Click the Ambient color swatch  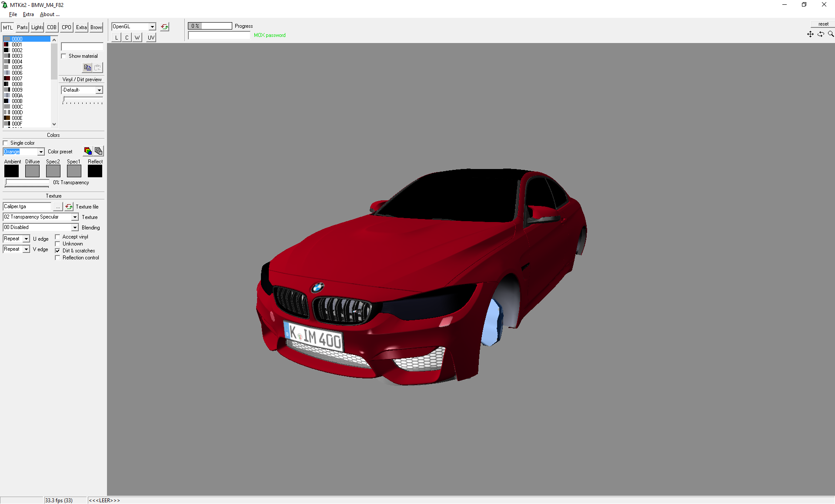pyautogui.click(x=12, y=171)
